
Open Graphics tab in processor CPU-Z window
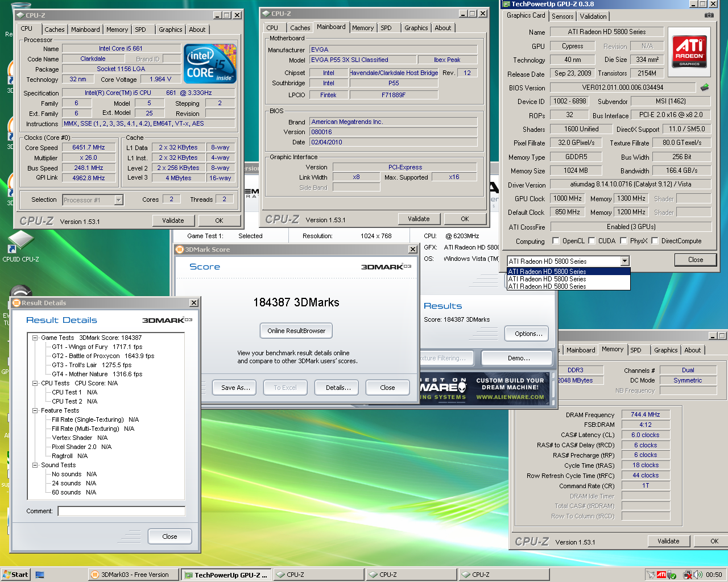tap(171, 30)
